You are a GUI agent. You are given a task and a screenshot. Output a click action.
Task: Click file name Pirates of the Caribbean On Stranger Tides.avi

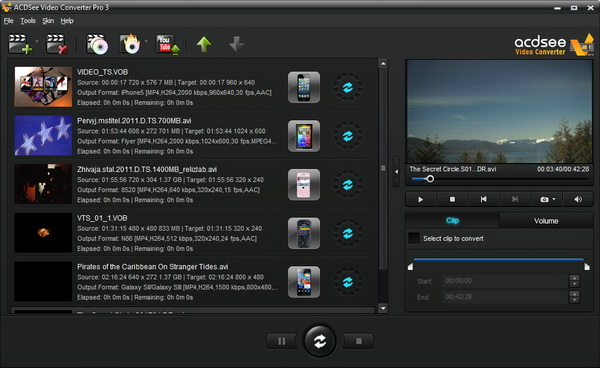pyautogui.click(x=153, y=267)
